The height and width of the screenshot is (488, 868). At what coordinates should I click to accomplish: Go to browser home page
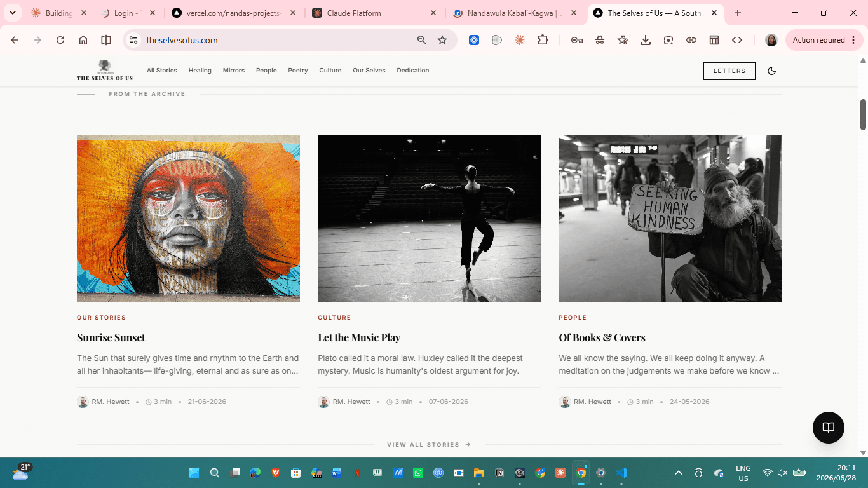[x=83, y=40]
